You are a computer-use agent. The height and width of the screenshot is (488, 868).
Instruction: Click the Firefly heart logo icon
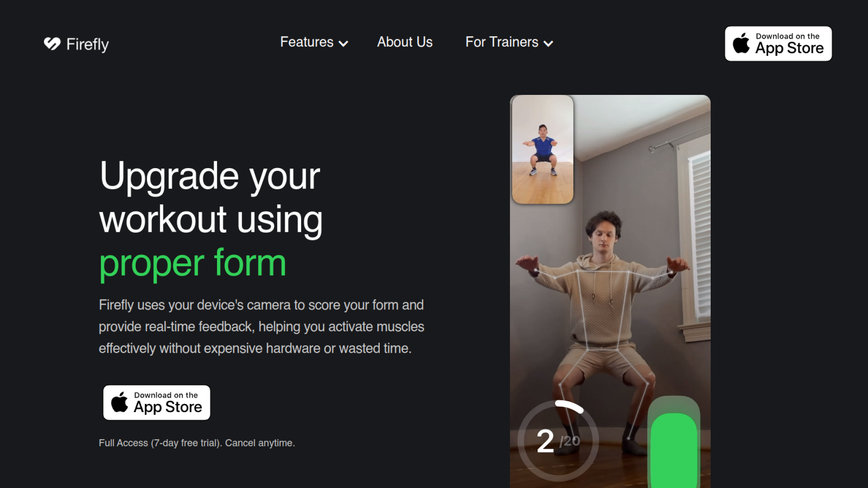[x=52, y=43]
